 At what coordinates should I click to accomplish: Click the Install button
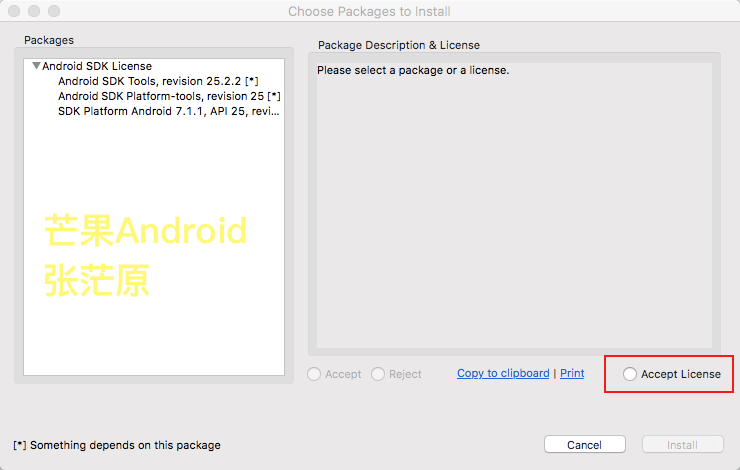pyautogui.click(x=682, y=445)
